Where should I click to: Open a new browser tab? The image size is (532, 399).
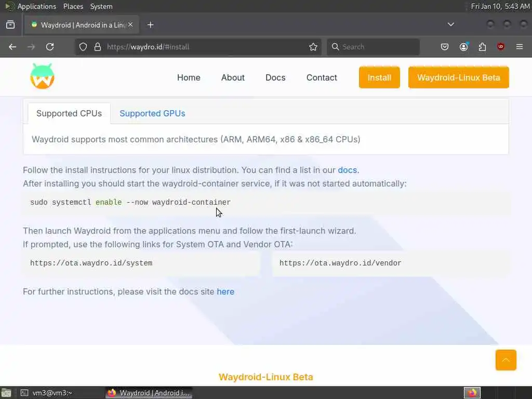(x=151, y=25)
